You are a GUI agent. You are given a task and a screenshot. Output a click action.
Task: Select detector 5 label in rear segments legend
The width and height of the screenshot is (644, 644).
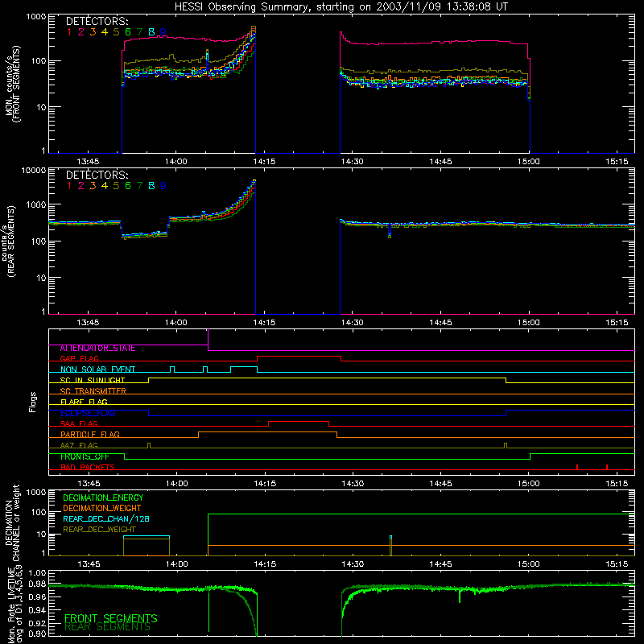click(116, 186)
